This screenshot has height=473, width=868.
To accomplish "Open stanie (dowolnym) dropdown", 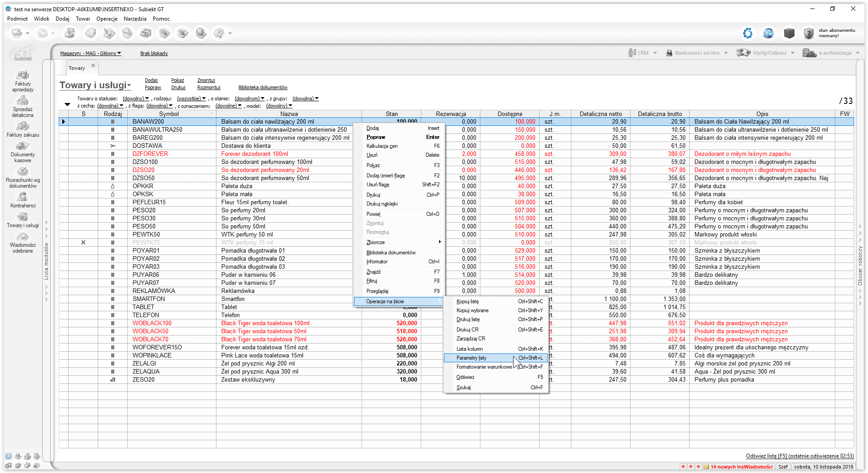I will click(250, 99).
